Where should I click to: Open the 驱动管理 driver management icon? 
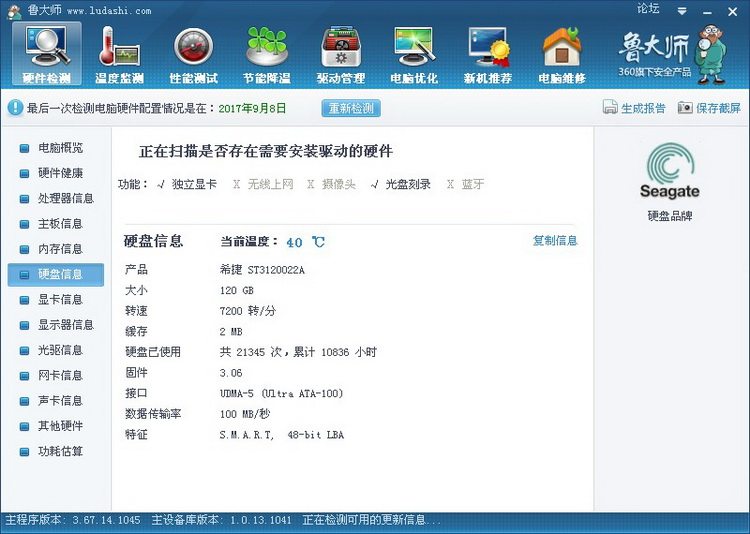[341, 54]
